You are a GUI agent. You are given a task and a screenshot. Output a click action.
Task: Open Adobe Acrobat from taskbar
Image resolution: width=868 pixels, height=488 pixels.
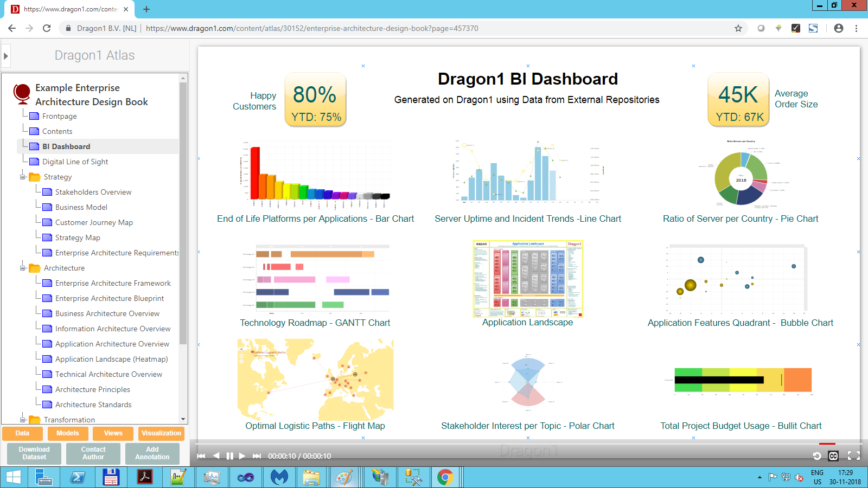coord(144,477)
